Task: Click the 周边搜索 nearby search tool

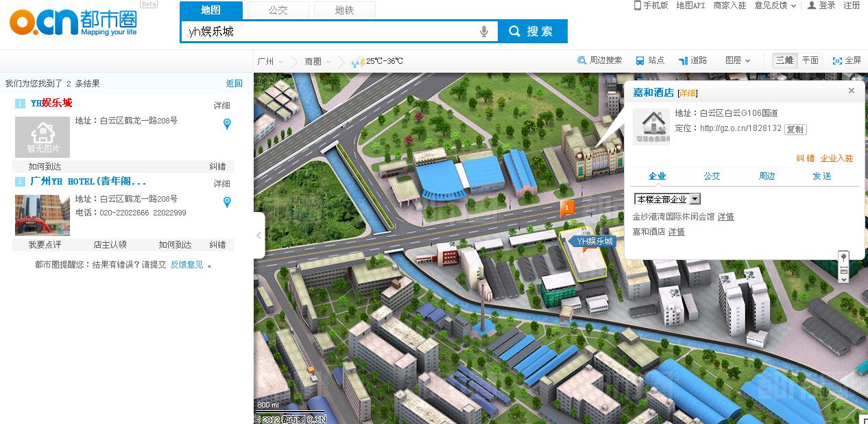Action: 599,60
